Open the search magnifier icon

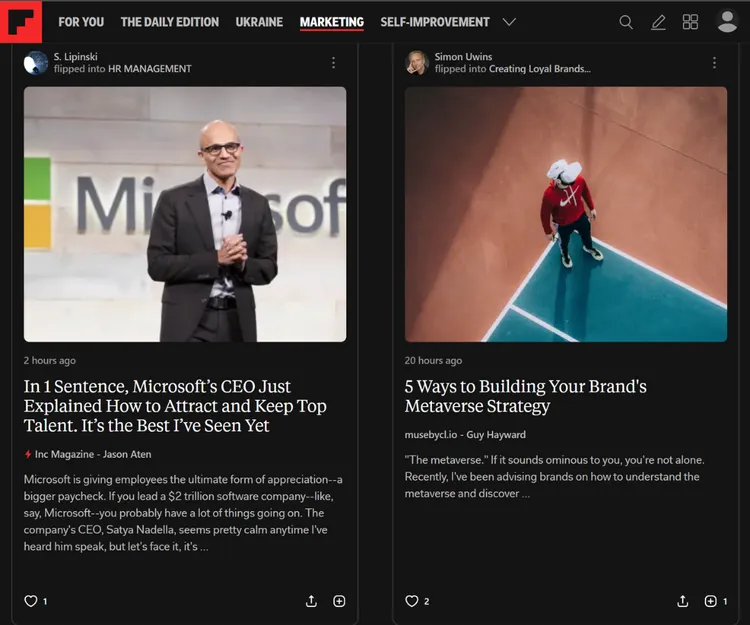click(x=626, y=22)
